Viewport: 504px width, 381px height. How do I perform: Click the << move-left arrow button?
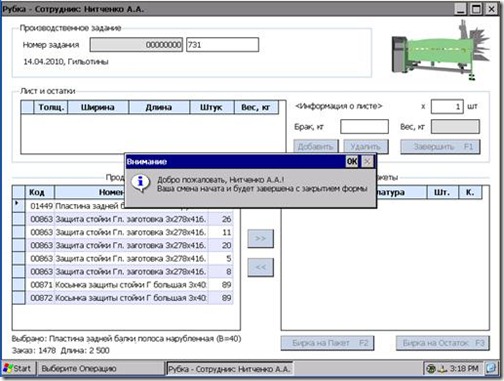[x=260, y=267]
